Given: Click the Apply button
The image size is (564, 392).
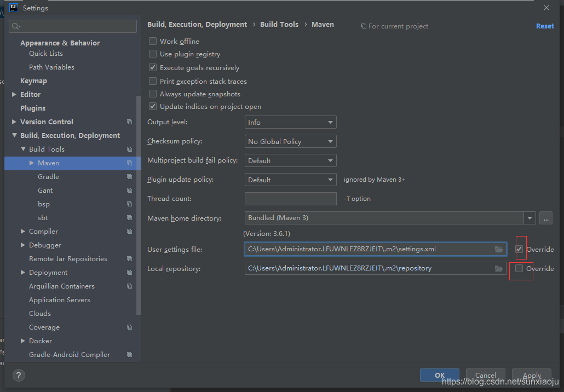Looking at the screenshot, I should point(532,375).
